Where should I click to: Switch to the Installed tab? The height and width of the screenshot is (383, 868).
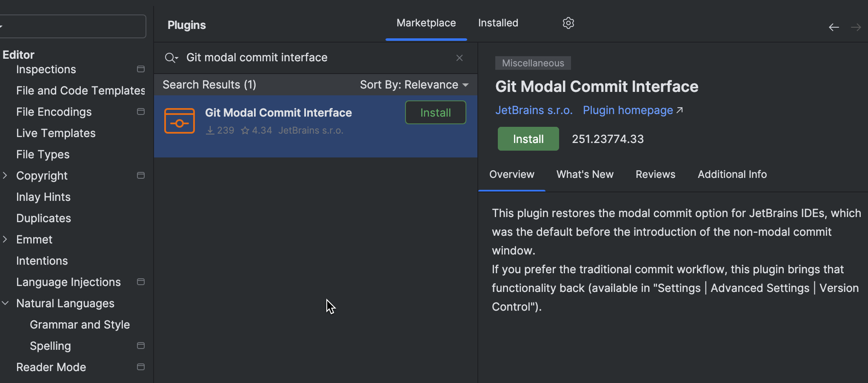[498, 23]
